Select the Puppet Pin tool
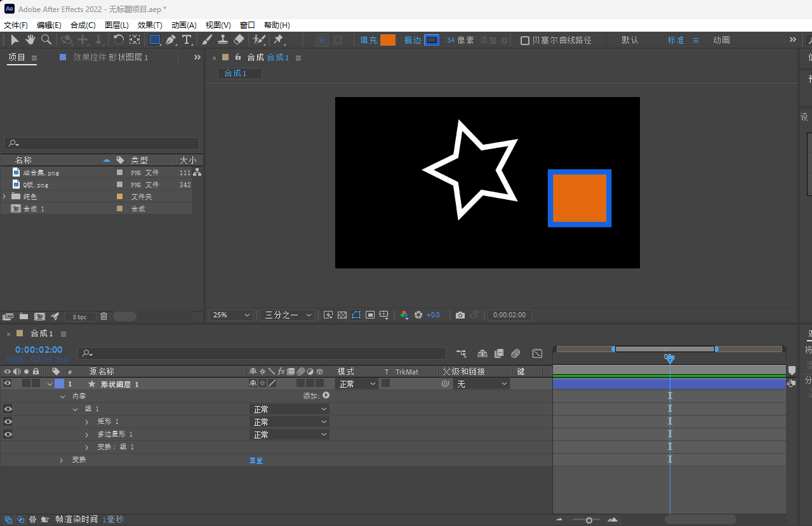 coord(278,40)
